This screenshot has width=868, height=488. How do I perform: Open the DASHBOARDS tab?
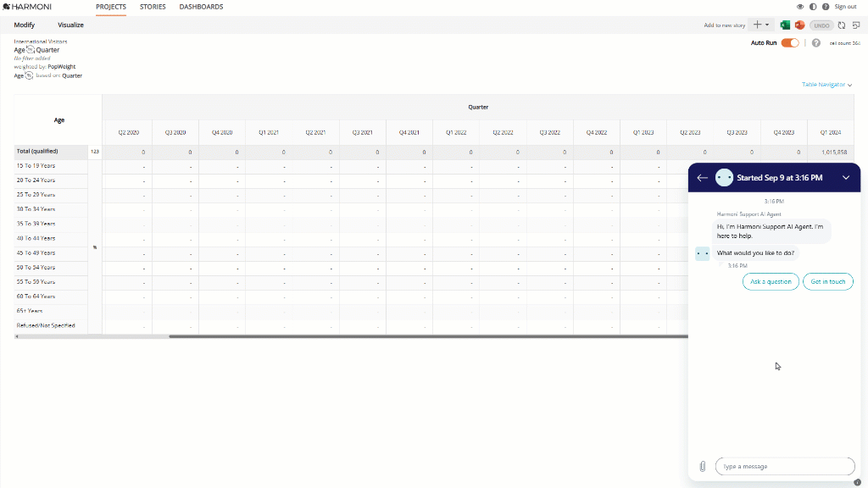coord(201,7)
